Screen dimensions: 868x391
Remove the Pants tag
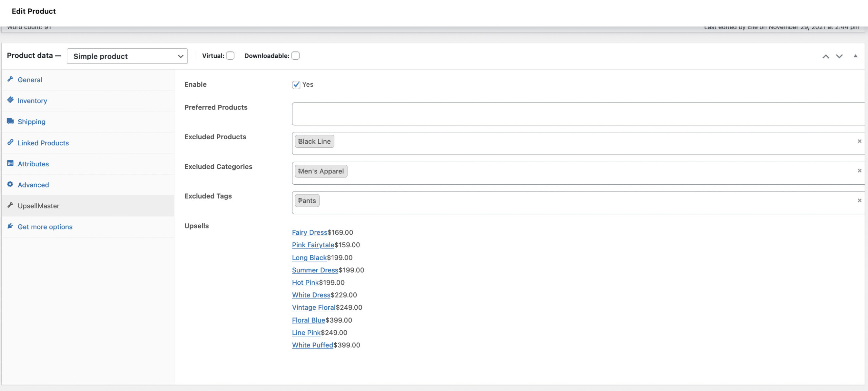click(x=300, y=201)
